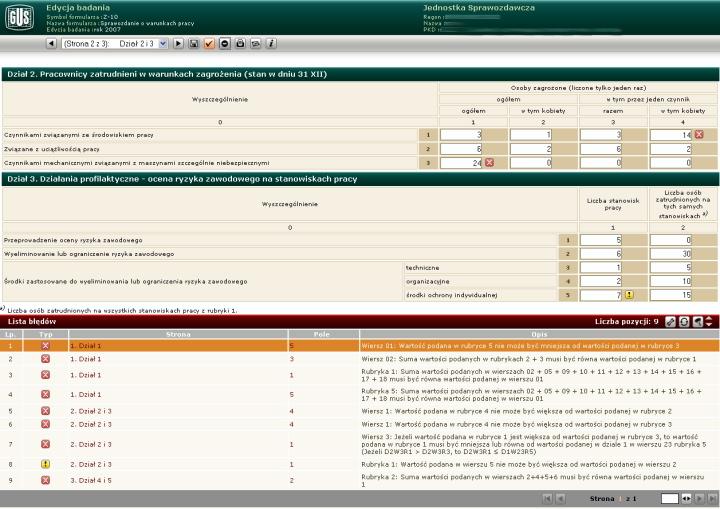Click red error icon beside value 14
Viewport: 720px width, 509px height.
(699, 134)
